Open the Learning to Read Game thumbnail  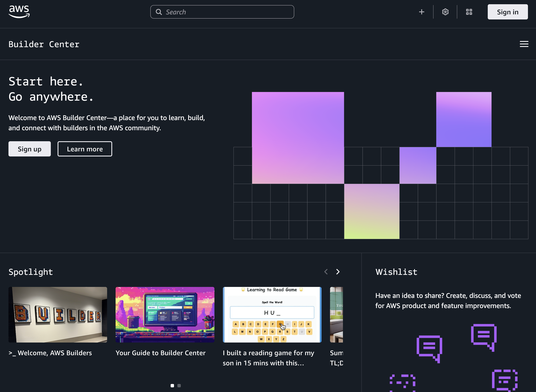272,315
